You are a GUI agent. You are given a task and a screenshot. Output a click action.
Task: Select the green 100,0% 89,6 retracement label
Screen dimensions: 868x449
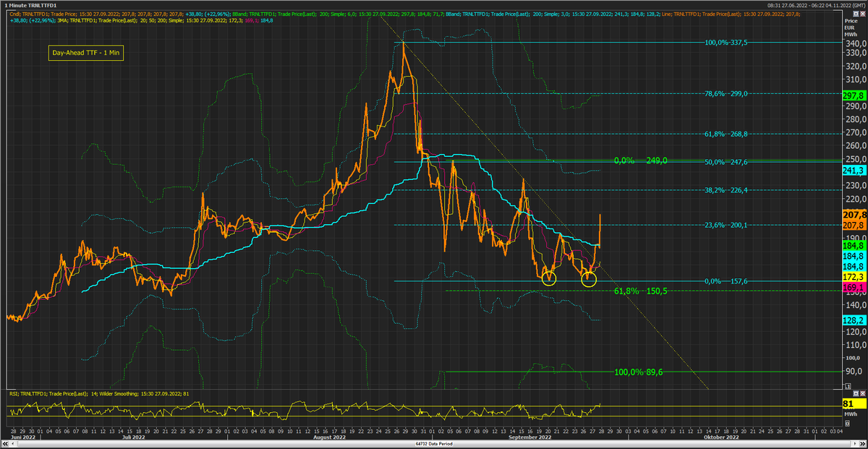[639, 372]
